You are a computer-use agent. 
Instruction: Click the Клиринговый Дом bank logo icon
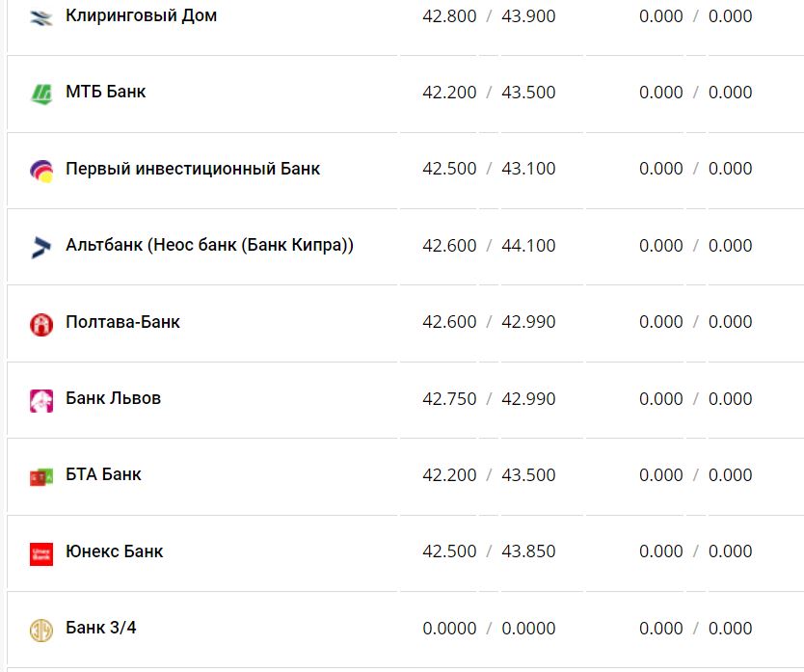tap(41, 17)
